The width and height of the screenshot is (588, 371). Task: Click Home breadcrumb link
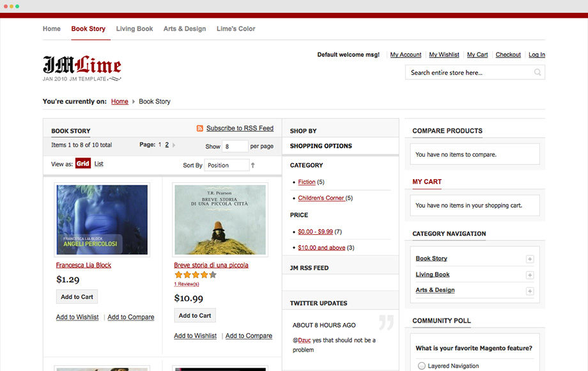tap(120, 101)
